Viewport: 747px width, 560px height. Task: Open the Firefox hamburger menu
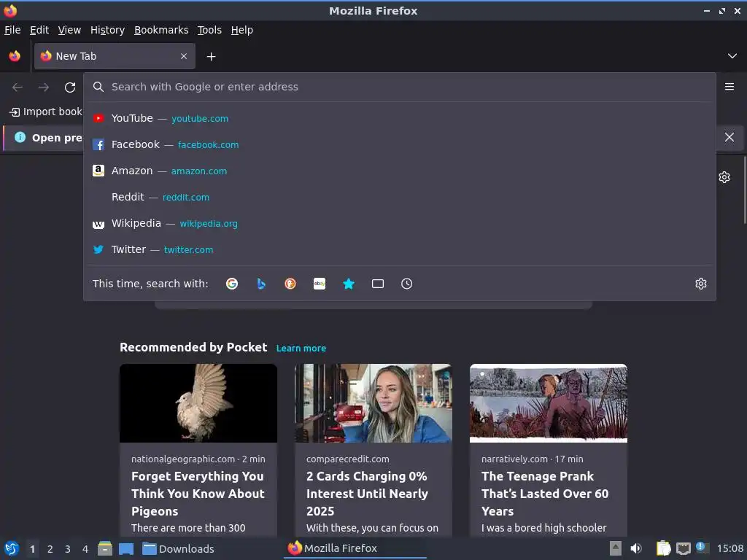point(729,87)
